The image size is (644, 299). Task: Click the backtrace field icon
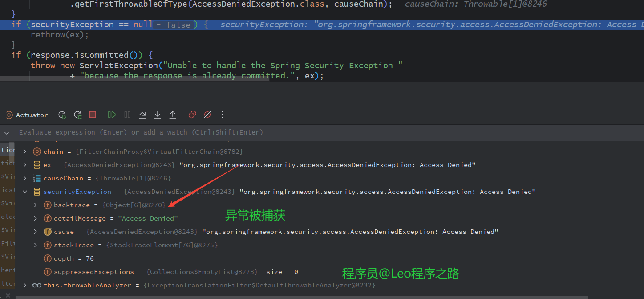click(x=48, y=205)
